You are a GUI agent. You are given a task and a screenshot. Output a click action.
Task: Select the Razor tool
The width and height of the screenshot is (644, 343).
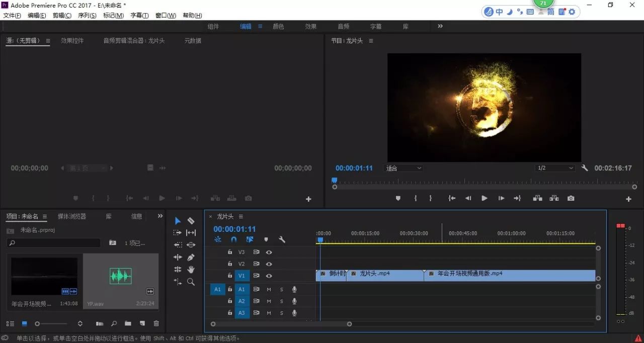(x=191, y=221)
